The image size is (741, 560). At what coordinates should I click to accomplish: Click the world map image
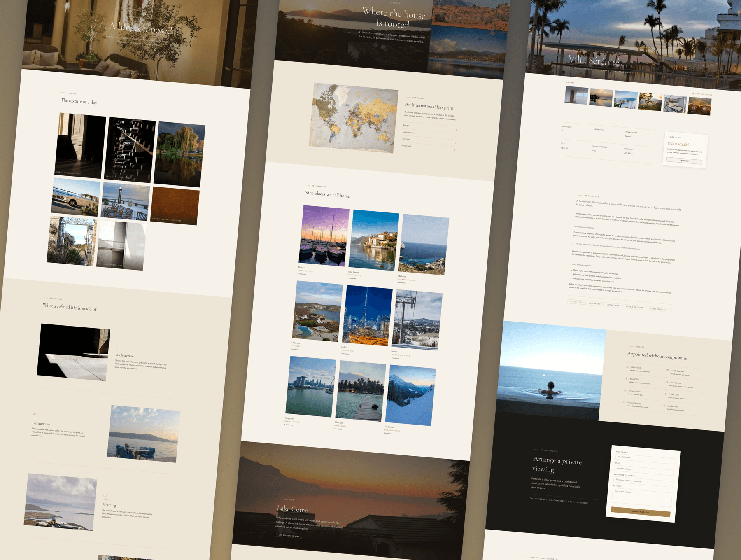(354, 118)
